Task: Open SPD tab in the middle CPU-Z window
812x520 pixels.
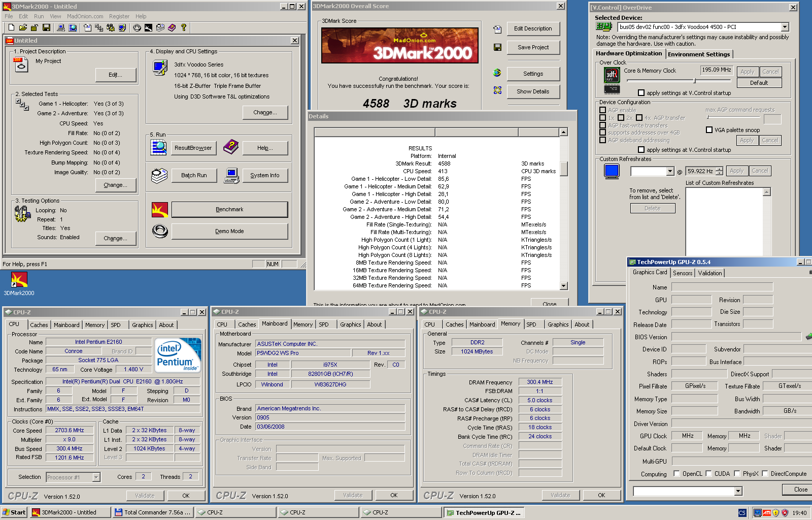Action: pos(324,324)
